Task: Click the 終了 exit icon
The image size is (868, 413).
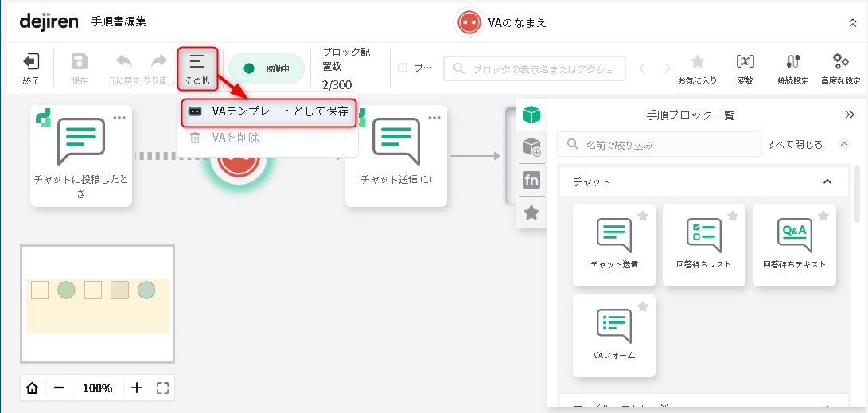Action: tap(31, 68)
